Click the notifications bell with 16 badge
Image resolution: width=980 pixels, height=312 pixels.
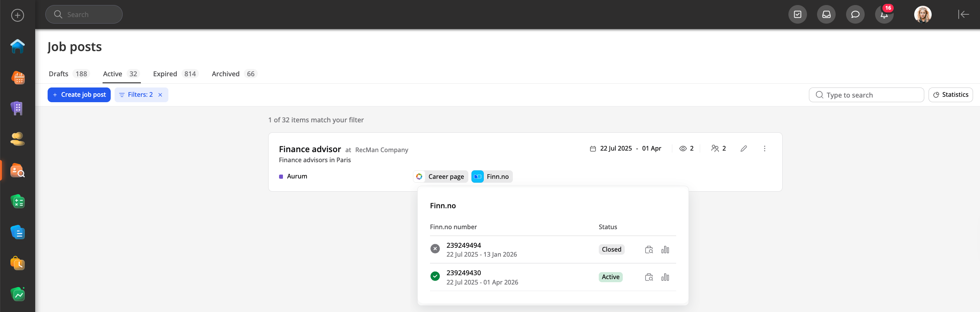point(884,15)
